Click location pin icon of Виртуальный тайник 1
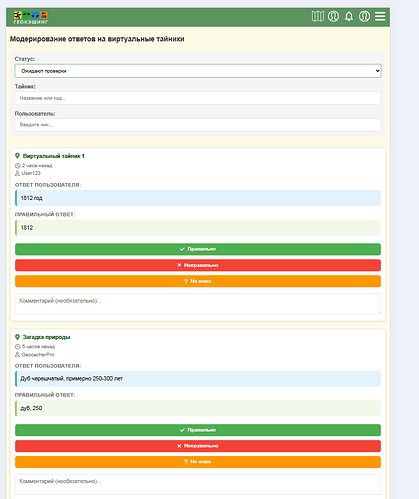The image size is (419, 499). click(17, 156)
